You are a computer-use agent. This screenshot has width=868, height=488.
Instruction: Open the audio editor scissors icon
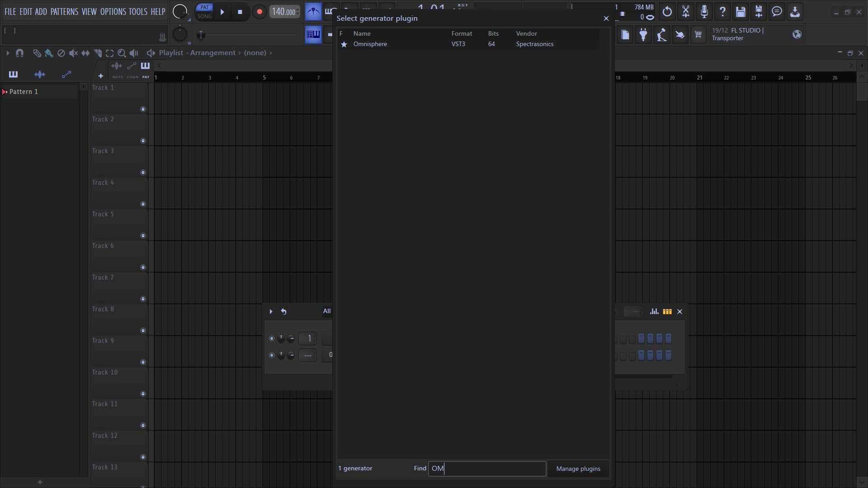(686, 12)
